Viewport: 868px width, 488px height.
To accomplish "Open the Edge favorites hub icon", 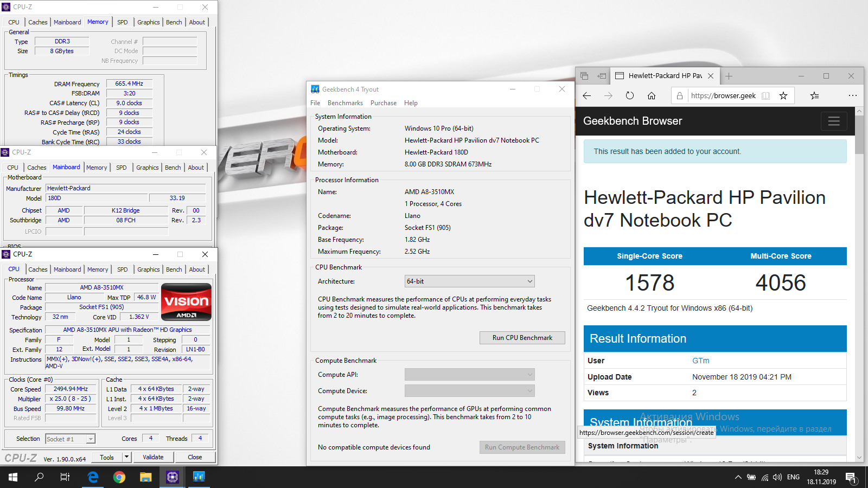I will pos(814,95).
